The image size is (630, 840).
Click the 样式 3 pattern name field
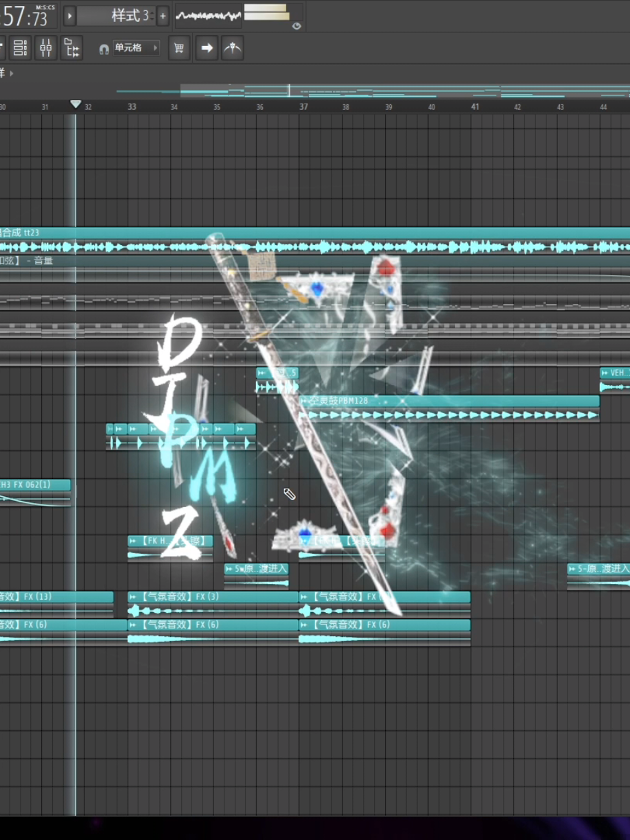coord(116,15)
